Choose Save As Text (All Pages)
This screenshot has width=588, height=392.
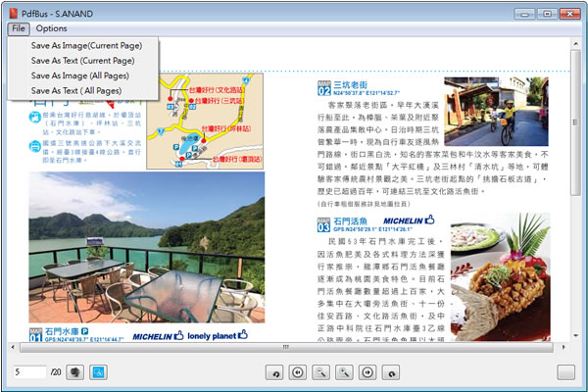[75, 90]
